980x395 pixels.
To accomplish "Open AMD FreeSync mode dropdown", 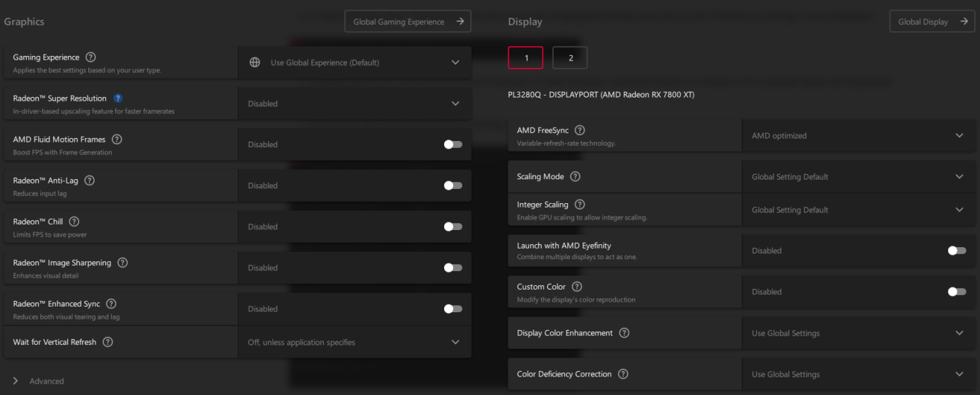I will 858,135.
